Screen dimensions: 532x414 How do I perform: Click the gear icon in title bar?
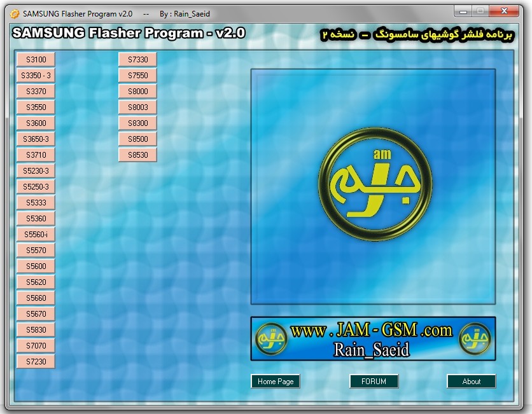tap(15, 14)
